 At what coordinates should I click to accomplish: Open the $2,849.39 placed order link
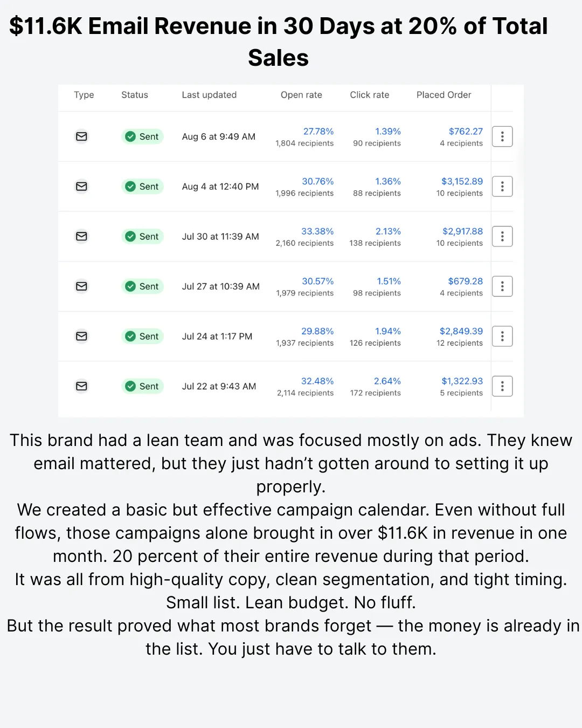pyautogui.click(x=461, y=331)
